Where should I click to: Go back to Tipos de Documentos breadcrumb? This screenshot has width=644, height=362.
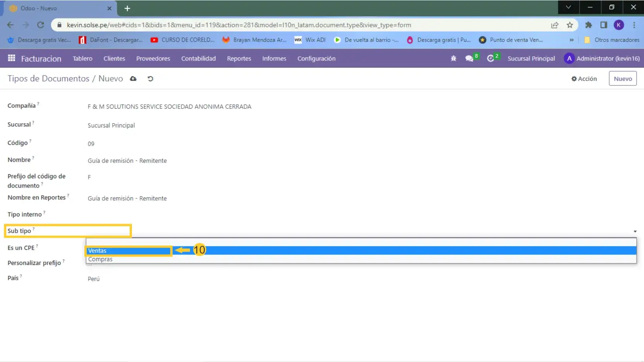[x=48, y=79]
